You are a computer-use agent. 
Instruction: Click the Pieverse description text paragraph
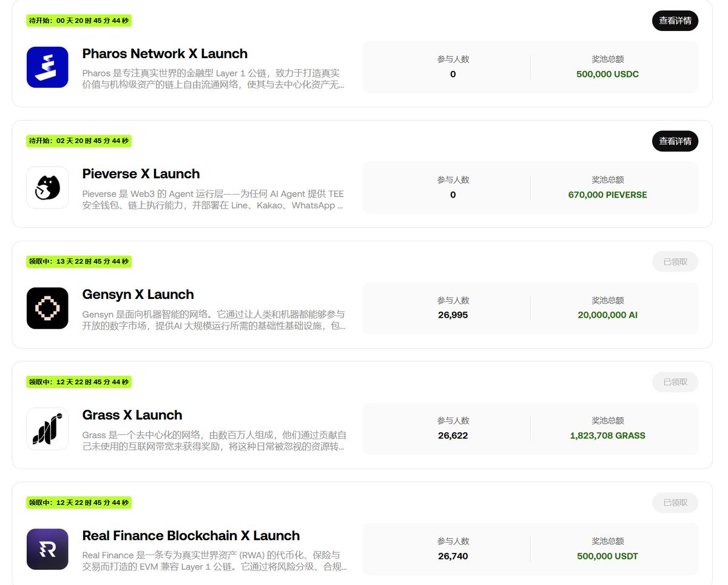tap(214, 199)
